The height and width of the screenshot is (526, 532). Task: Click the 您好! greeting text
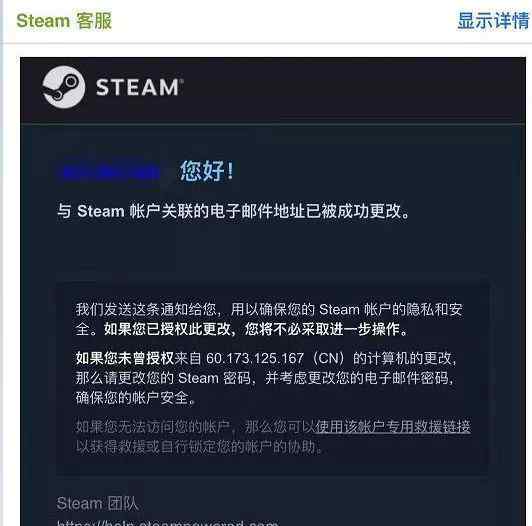click(207, 171)
